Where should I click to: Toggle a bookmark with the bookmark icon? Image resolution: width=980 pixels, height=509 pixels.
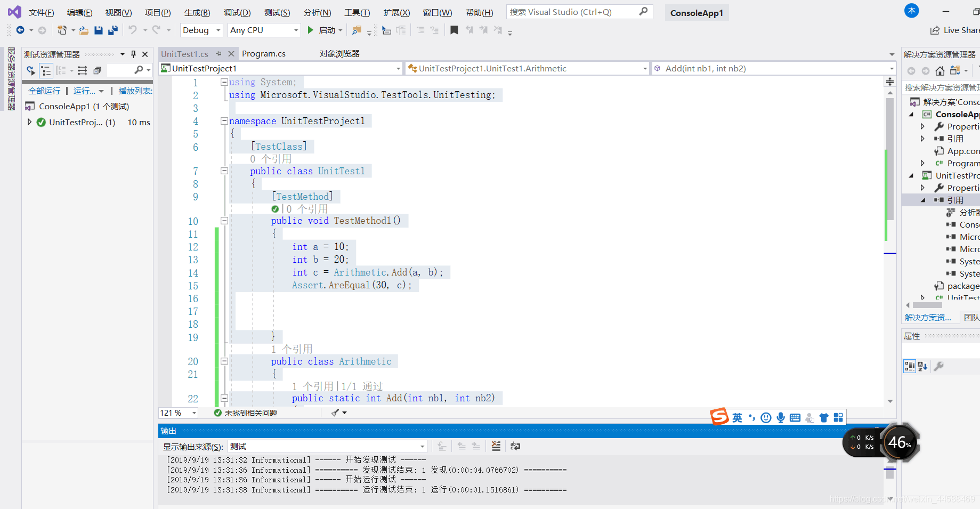click(454, 30)
